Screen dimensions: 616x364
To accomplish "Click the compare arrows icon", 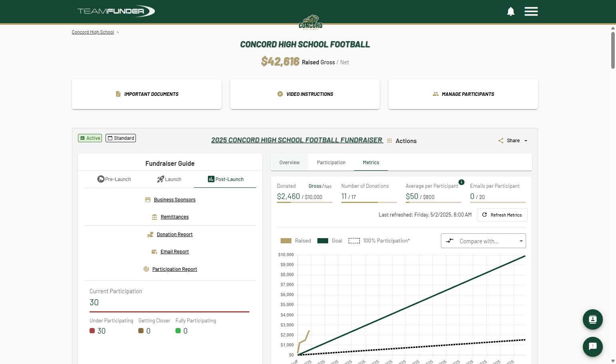I will pos(450,241).
